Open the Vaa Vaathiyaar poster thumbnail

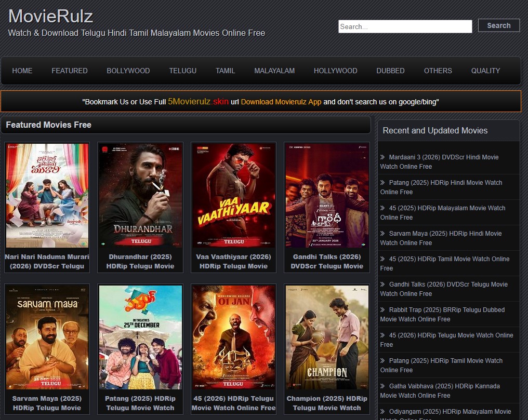pos(233,196)
